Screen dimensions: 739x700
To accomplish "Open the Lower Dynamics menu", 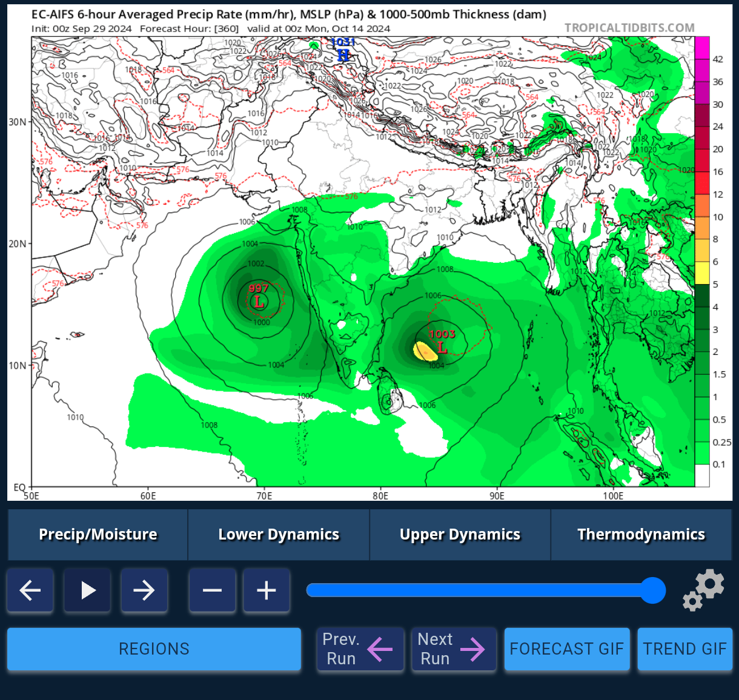I will coord(279,535).
